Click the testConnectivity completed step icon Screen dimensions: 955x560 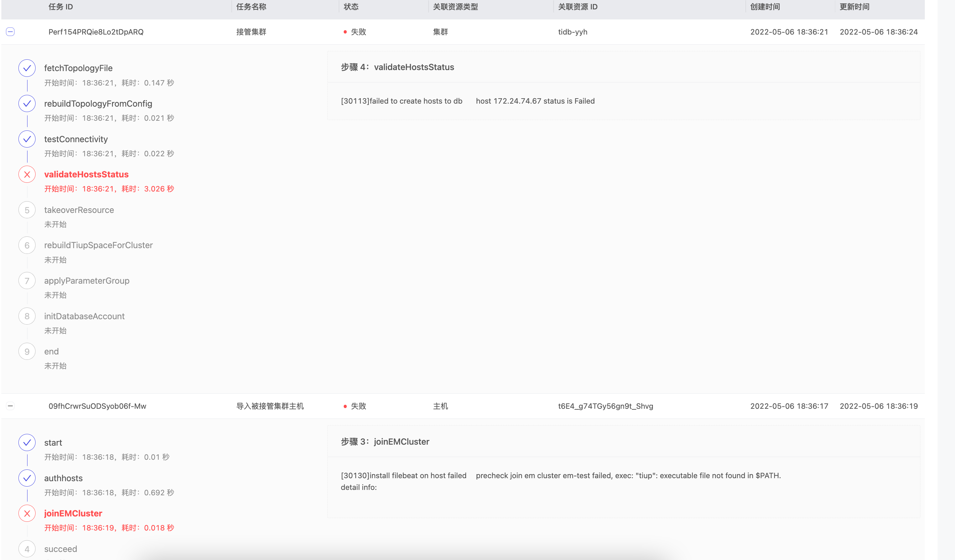pos(27,139)
